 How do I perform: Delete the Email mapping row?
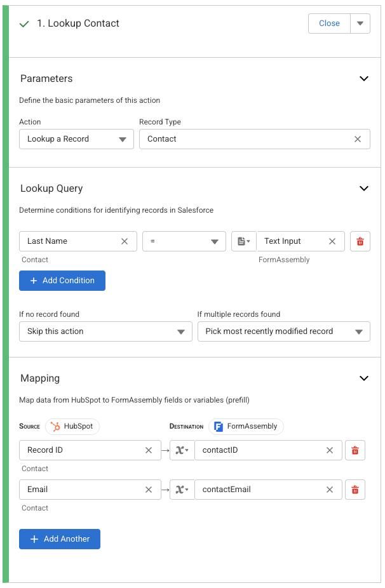(355, 490)
